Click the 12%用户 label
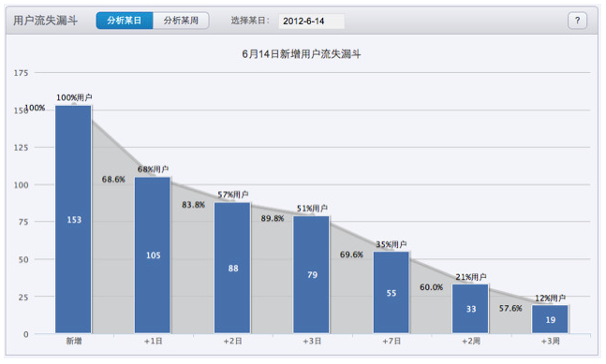Image resolution: width=606 pixels, height=364 pixels. pyautogui.click(x=551, y=298)
